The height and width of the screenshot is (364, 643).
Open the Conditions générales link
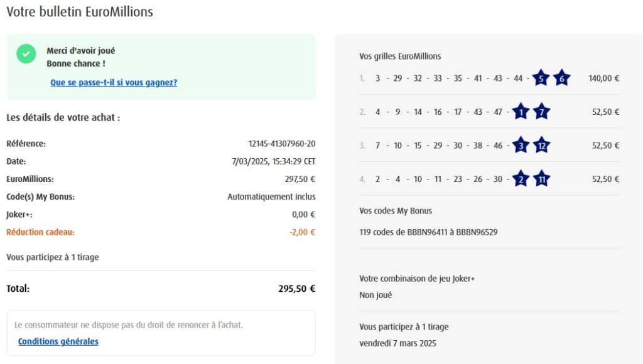58,341
